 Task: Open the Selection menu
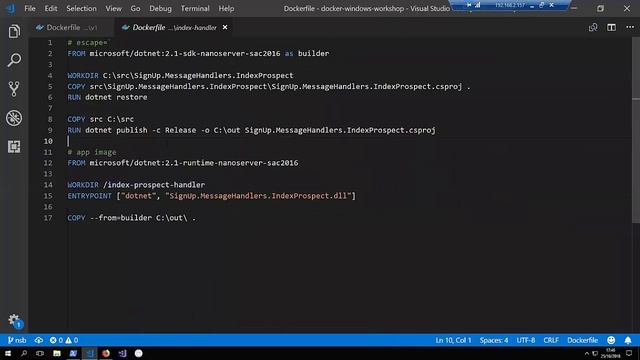(x=82, y=8)
